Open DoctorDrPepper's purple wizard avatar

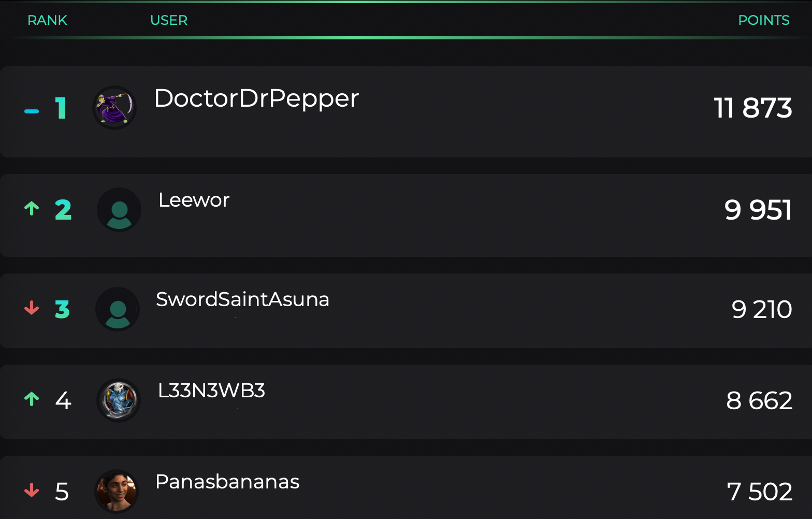[114, 108]
